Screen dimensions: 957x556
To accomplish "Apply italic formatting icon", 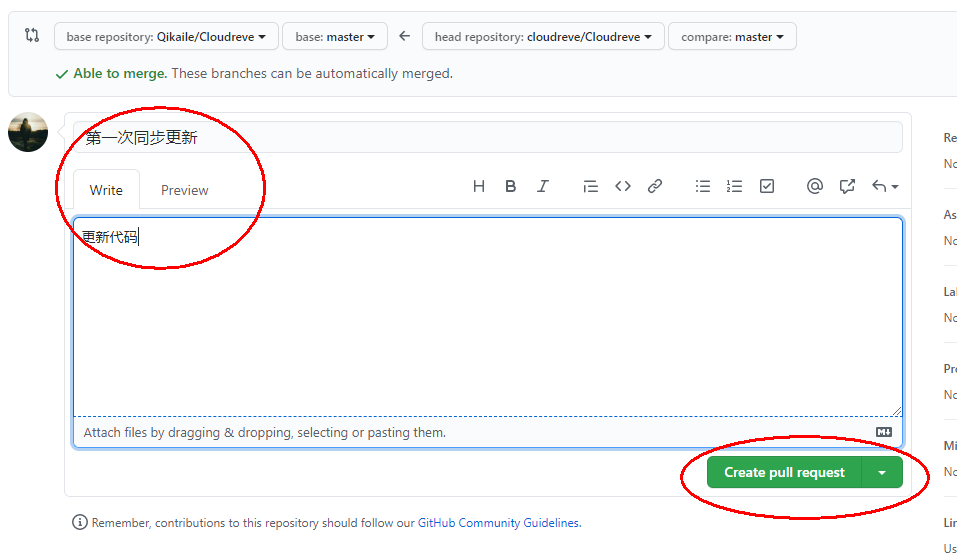I will [x=543, y=186].
